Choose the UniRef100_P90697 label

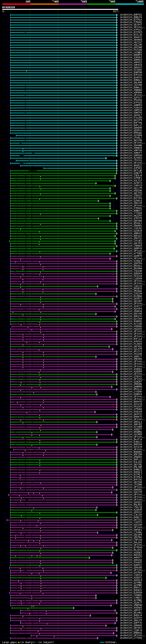click(x=131, y=562)
